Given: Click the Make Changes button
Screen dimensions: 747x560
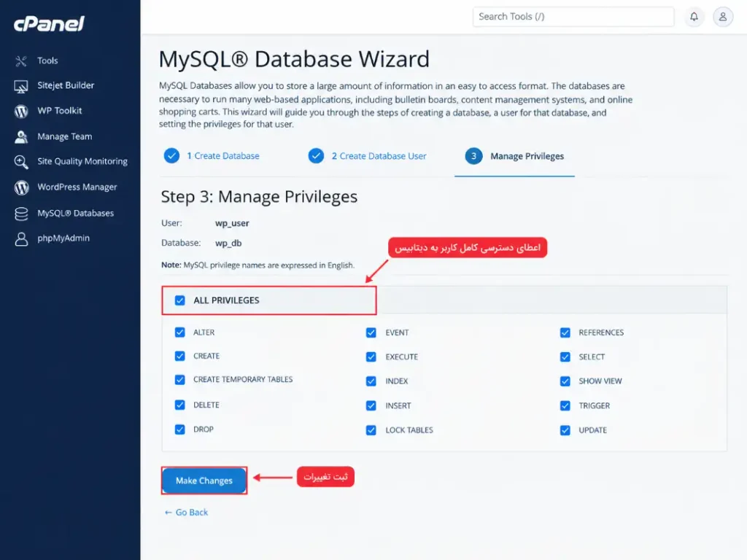Looking at the screenshot, I should pos(204,481).
